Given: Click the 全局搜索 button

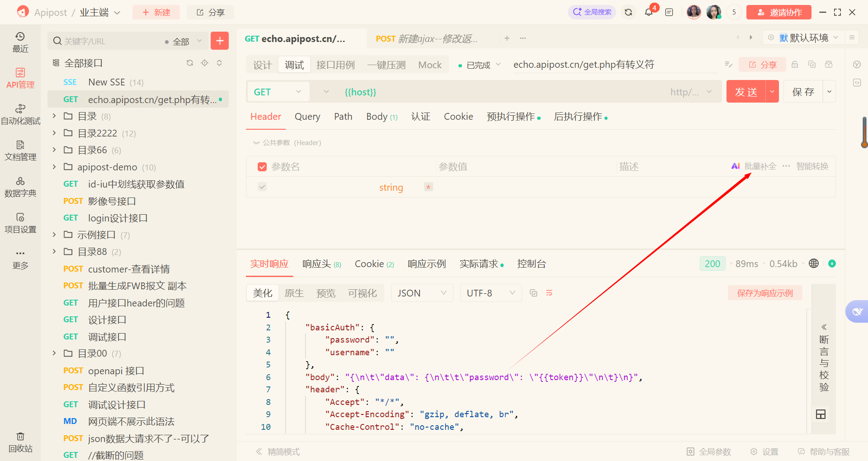Looking at the screenshot, I should pyautogui.click(x=592, y=12).
